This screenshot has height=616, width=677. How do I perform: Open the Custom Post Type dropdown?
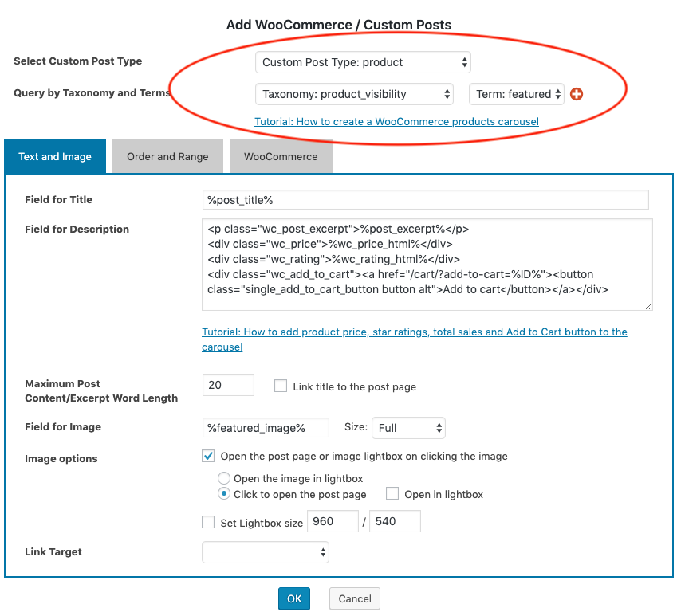click(363, 62)
